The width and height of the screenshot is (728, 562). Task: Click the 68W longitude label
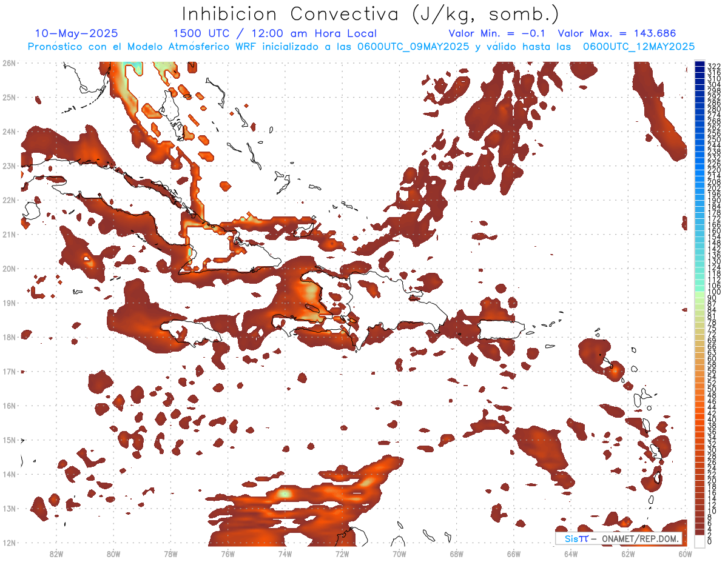457,554
